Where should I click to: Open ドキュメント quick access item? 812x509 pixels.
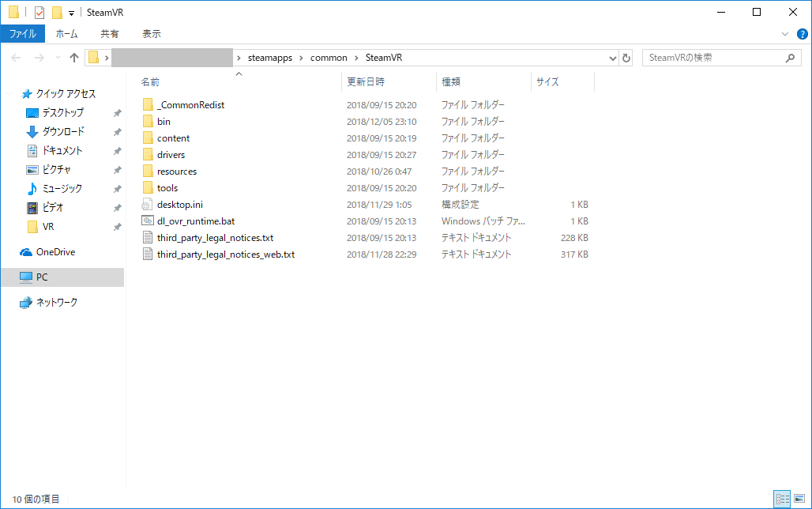point(62,151)
